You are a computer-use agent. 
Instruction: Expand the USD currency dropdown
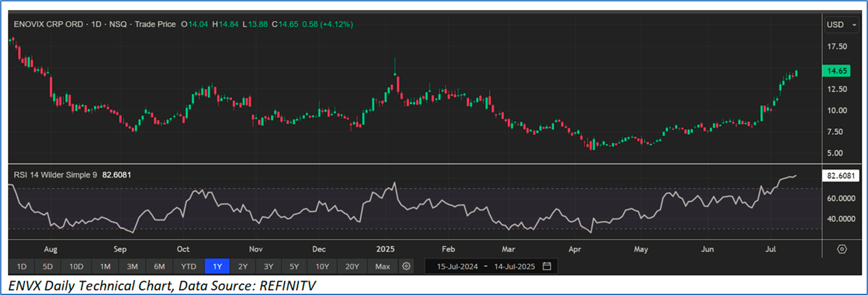pyautogui.click(x=841, y=24)
